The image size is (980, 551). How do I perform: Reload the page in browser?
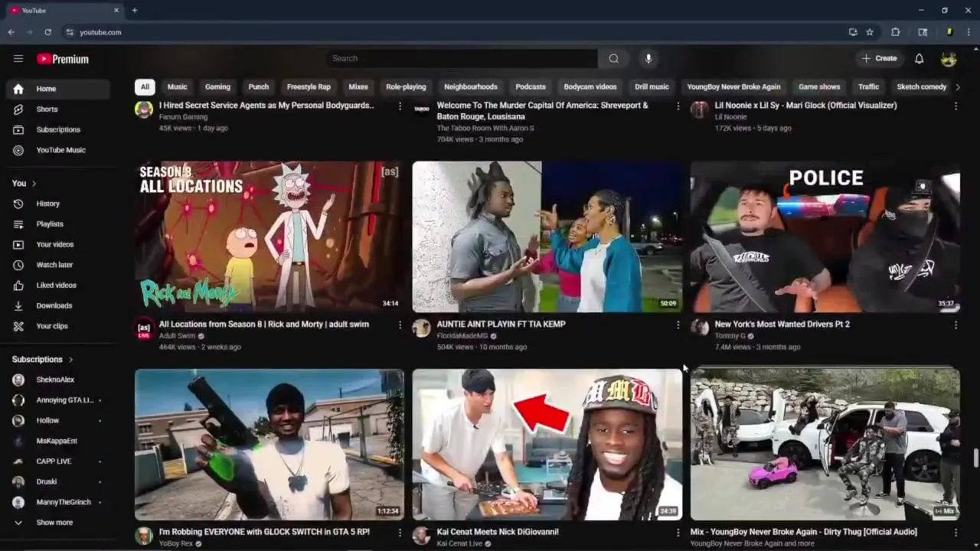[47, 32]
